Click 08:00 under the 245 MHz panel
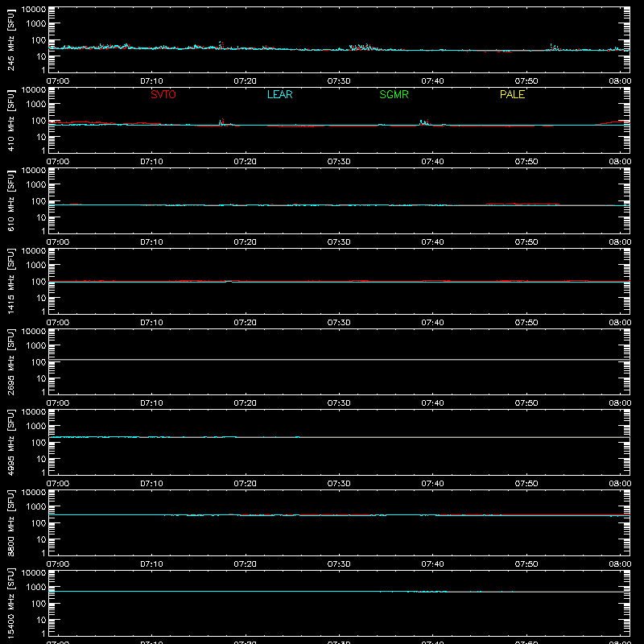 coord(620,81)
